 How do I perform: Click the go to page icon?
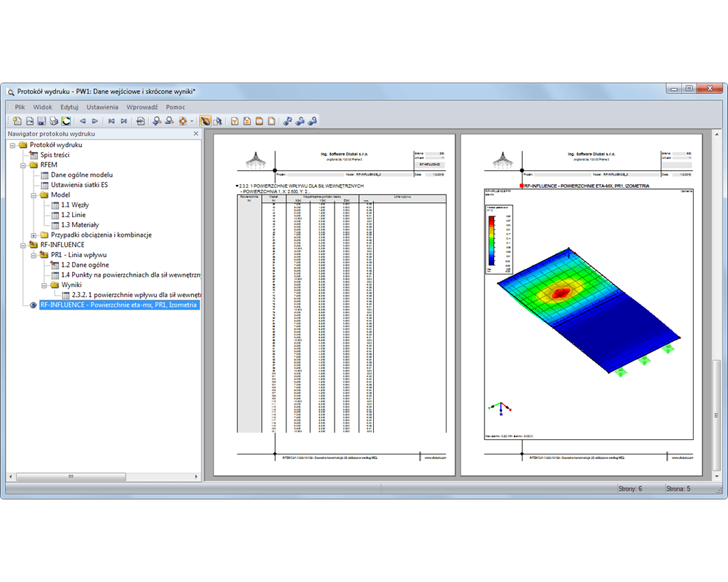click(x=140, y=121)
